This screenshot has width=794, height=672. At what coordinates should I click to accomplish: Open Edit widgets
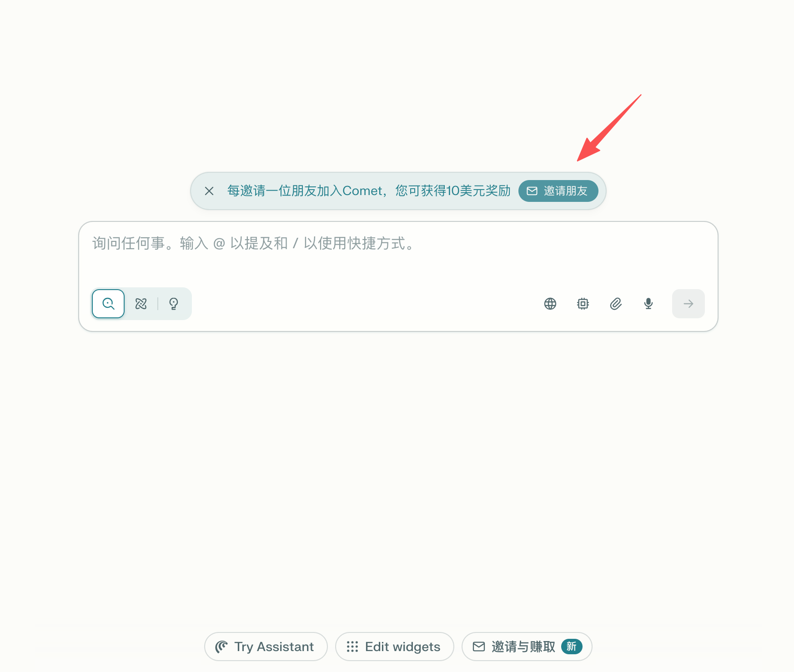(395, 647)
